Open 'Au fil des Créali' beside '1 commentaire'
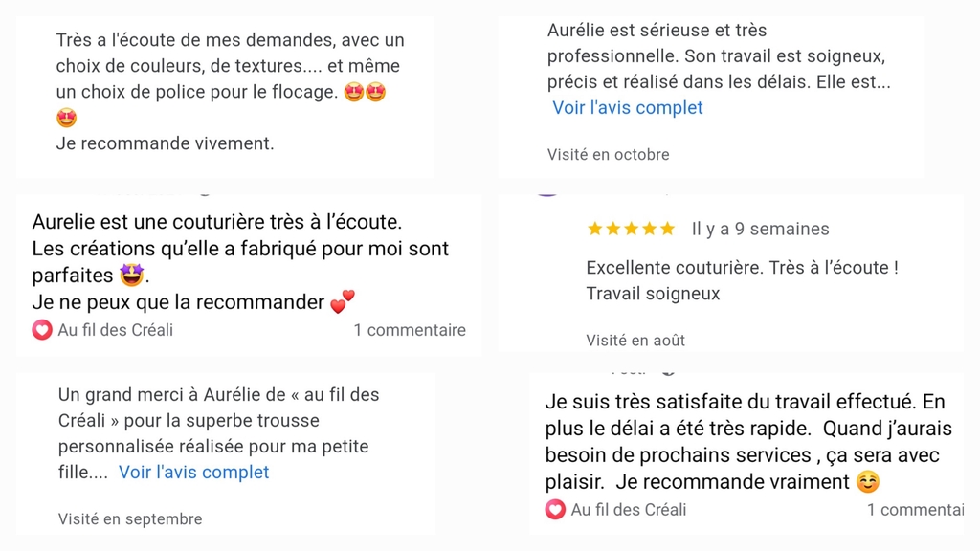 116,330
